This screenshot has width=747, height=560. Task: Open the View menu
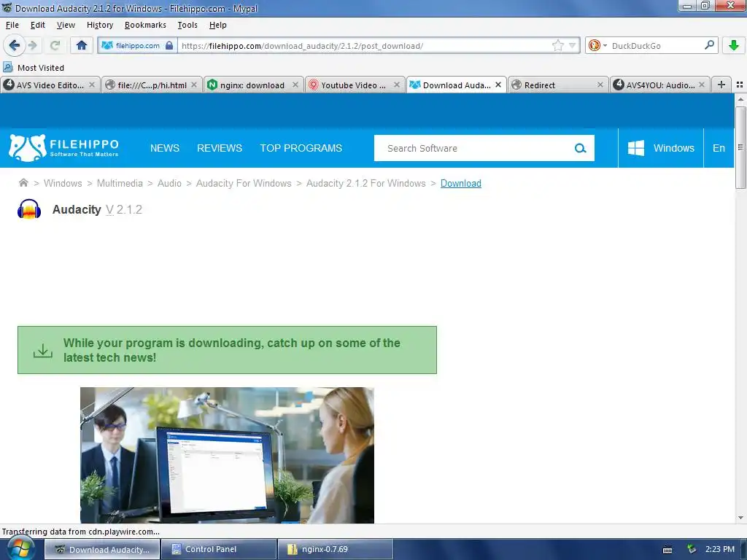click(66, 25)
